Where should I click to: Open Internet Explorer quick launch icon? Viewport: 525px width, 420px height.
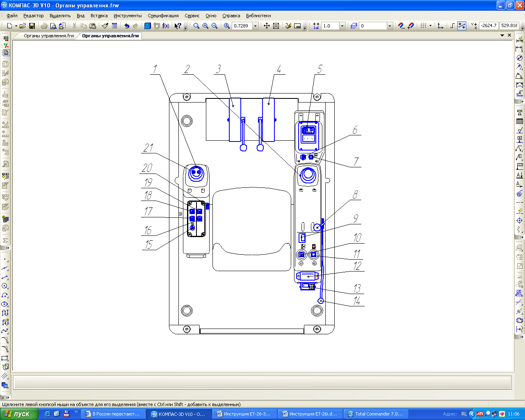pos(48,414)
